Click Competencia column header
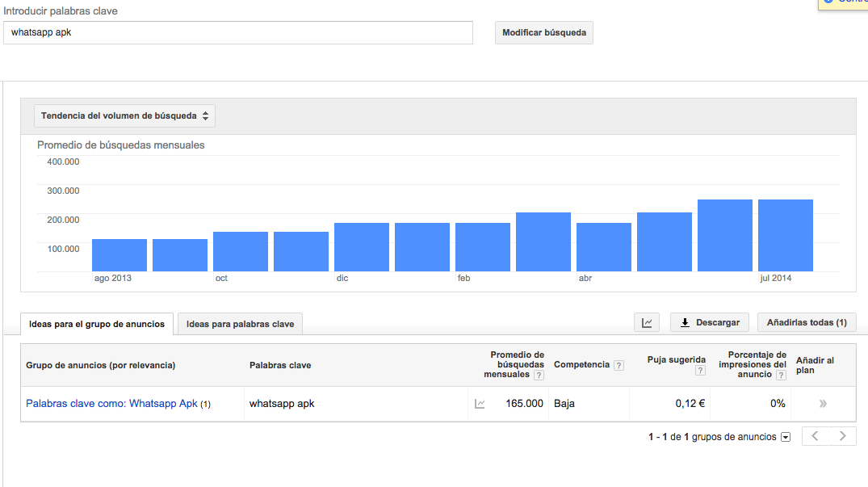Viewport: 868px width, 487px height. (x=582, y=365)
